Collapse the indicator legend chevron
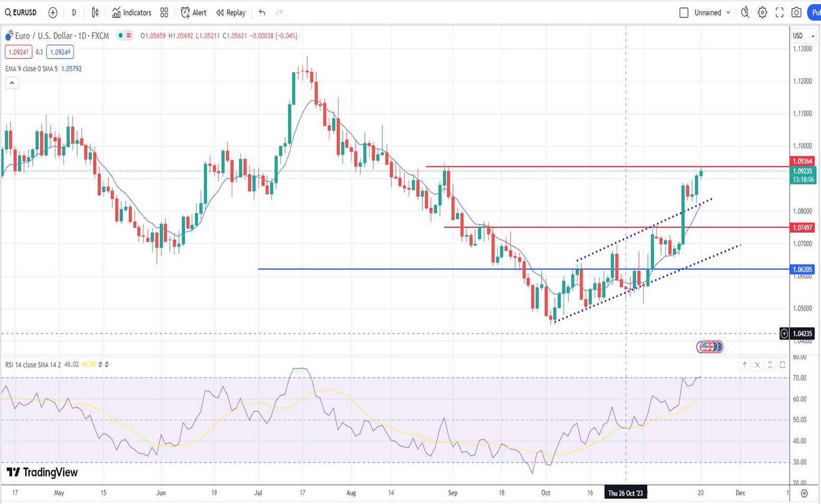This screenshot has height=504, width=821. 12,83
